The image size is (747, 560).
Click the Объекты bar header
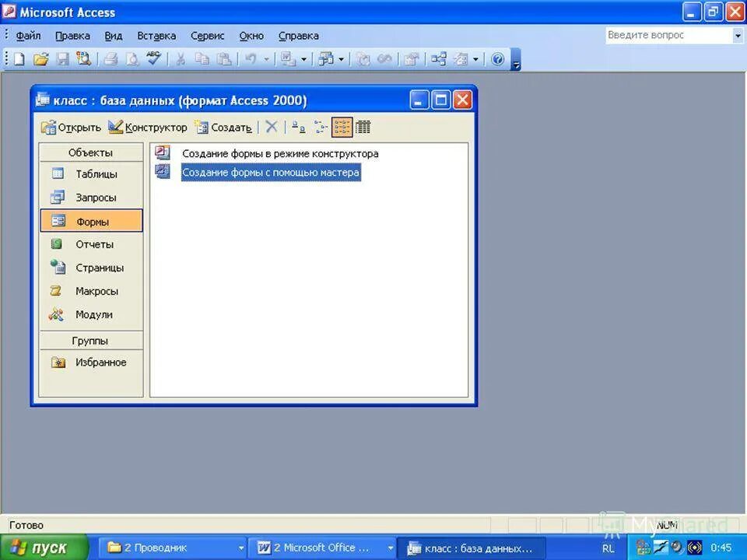[x=90, y=152]
